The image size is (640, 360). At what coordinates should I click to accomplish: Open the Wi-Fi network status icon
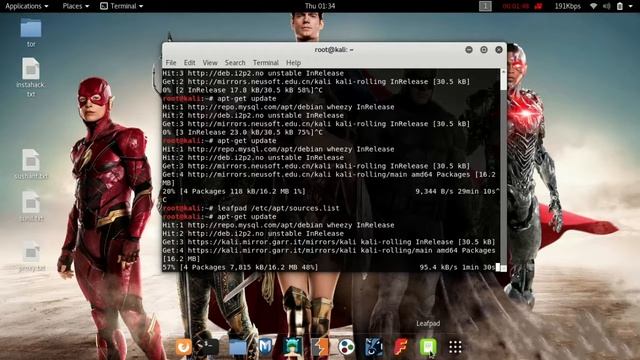[x=593, y=6]
